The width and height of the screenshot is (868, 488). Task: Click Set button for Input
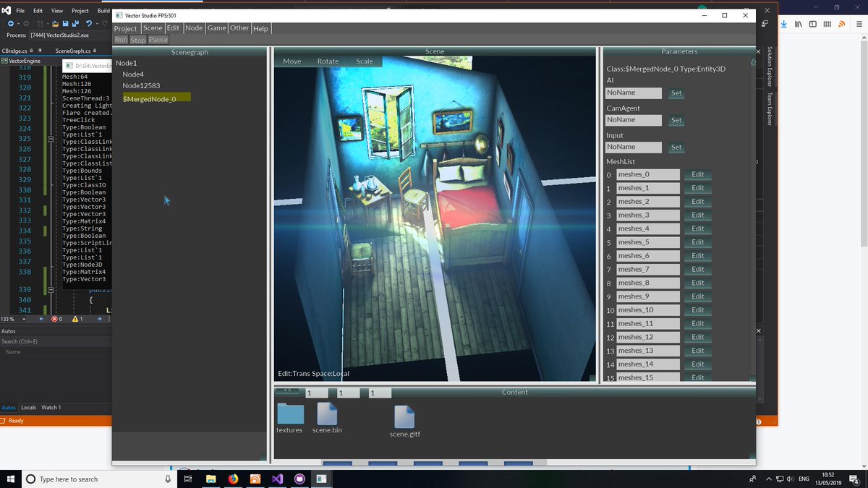676,147
